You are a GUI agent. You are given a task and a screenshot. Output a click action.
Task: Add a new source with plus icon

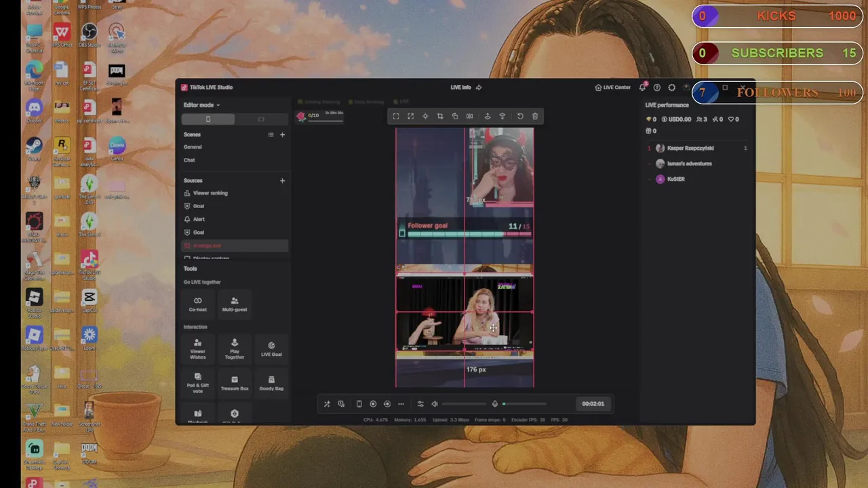[283, 181]
